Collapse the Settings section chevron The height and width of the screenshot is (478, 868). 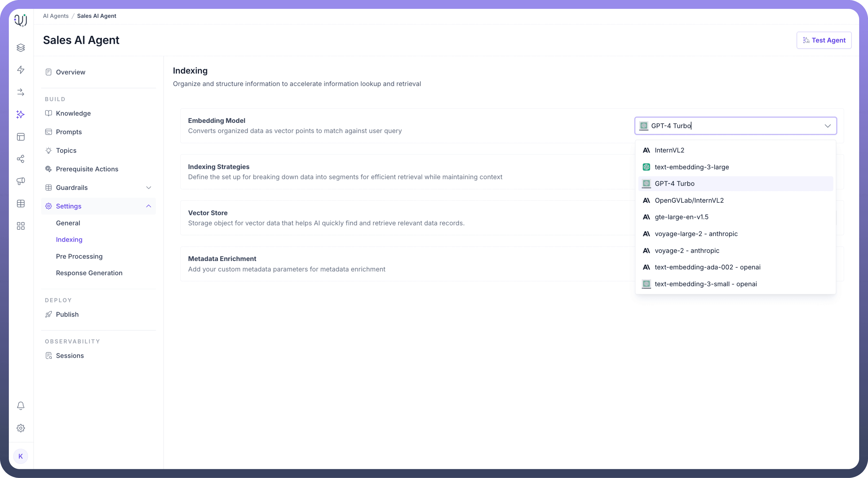149,206
